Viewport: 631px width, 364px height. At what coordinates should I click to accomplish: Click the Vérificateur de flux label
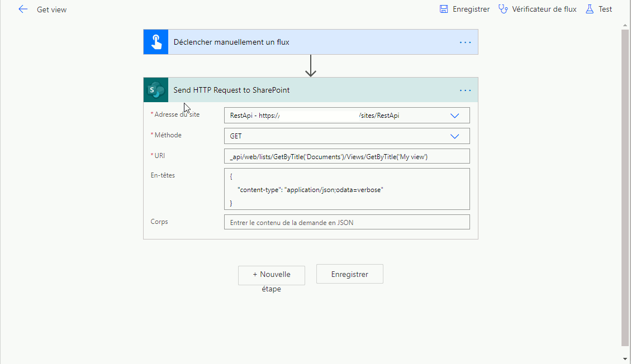544,9
